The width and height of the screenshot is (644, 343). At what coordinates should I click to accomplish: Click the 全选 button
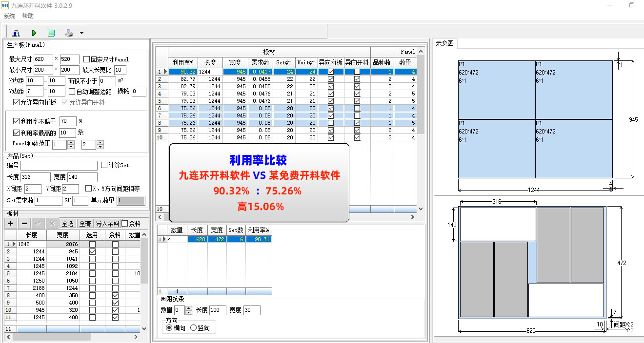67,223
